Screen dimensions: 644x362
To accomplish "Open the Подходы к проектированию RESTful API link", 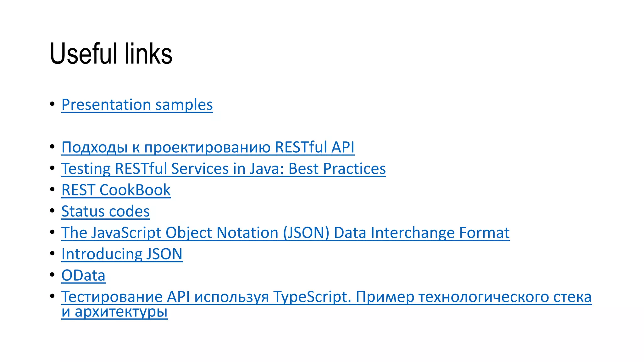I will [208, 147].
